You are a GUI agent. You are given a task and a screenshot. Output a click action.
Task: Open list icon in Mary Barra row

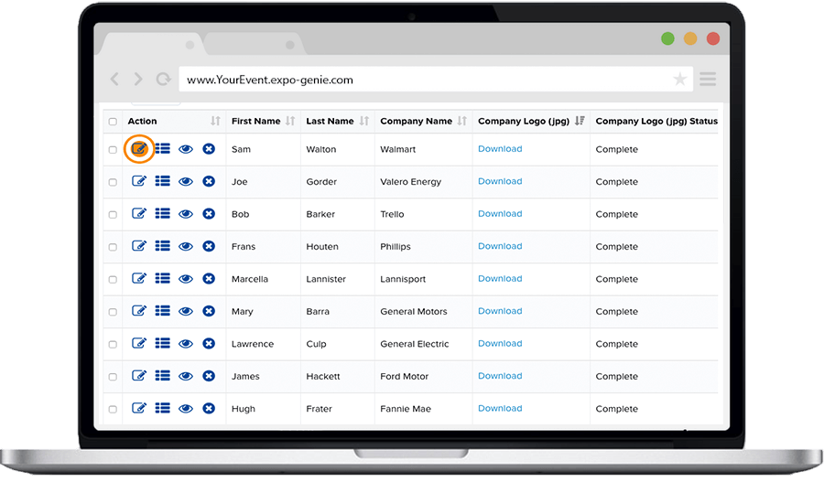[x=163, y=311]
